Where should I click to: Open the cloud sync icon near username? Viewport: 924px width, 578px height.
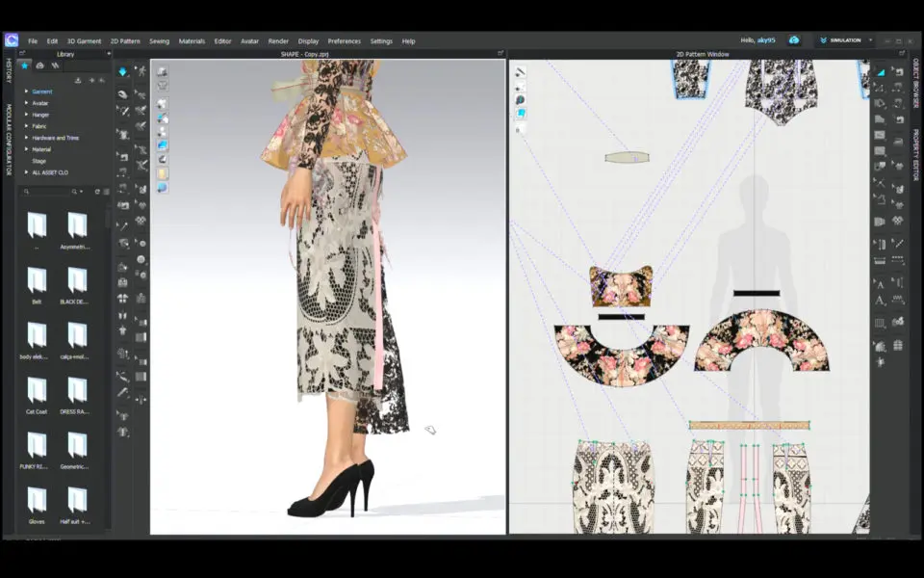coord(794,40)
